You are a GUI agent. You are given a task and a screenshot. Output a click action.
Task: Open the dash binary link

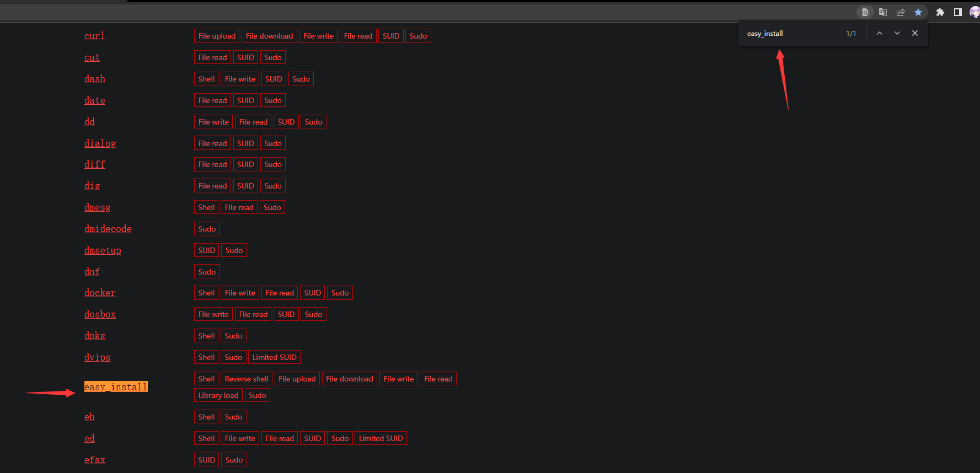pos(95,79)
